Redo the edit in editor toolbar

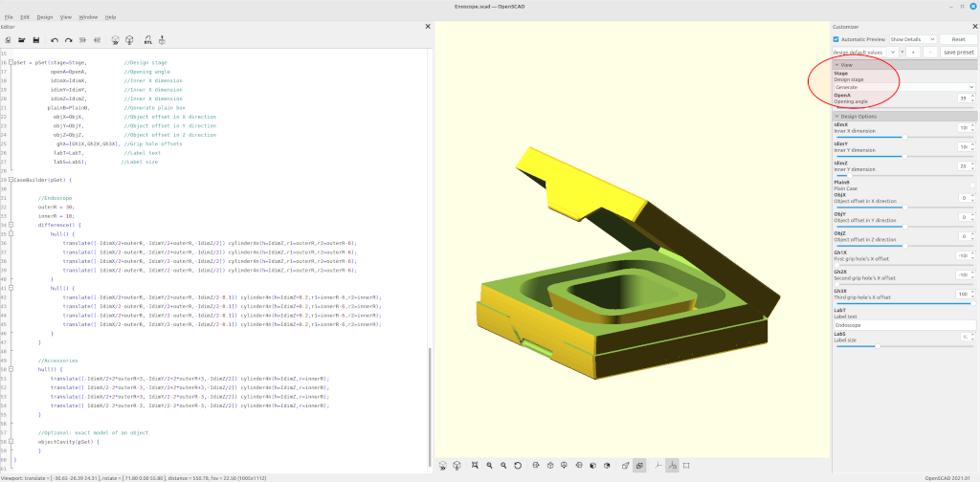[x=69, y=40]
